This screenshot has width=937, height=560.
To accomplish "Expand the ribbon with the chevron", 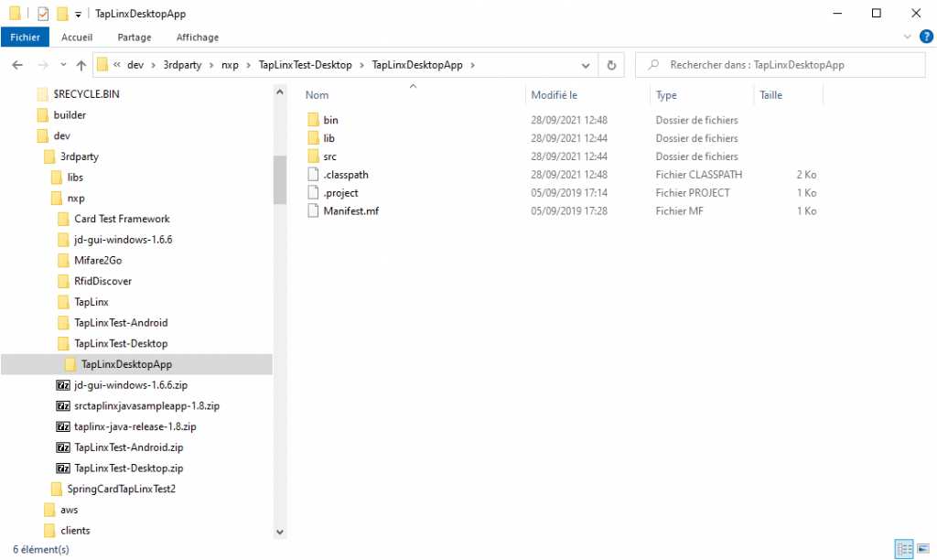I will (907, 37).
